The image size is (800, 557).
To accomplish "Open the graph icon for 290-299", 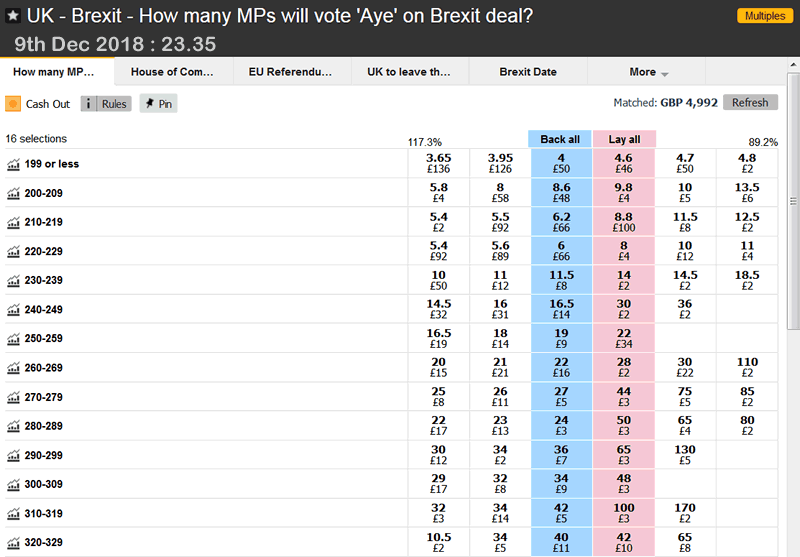I will tap(13, 455).
